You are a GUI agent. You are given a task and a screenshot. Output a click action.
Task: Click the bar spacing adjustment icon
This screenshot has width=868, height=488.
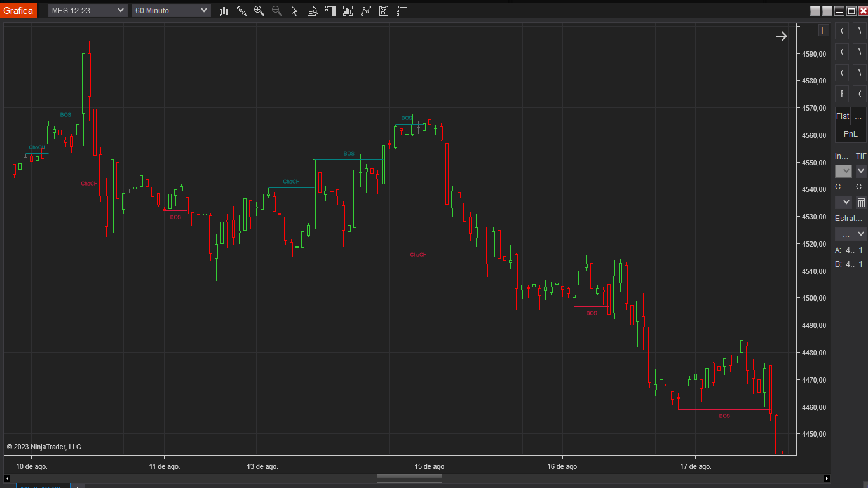point(348,10)
